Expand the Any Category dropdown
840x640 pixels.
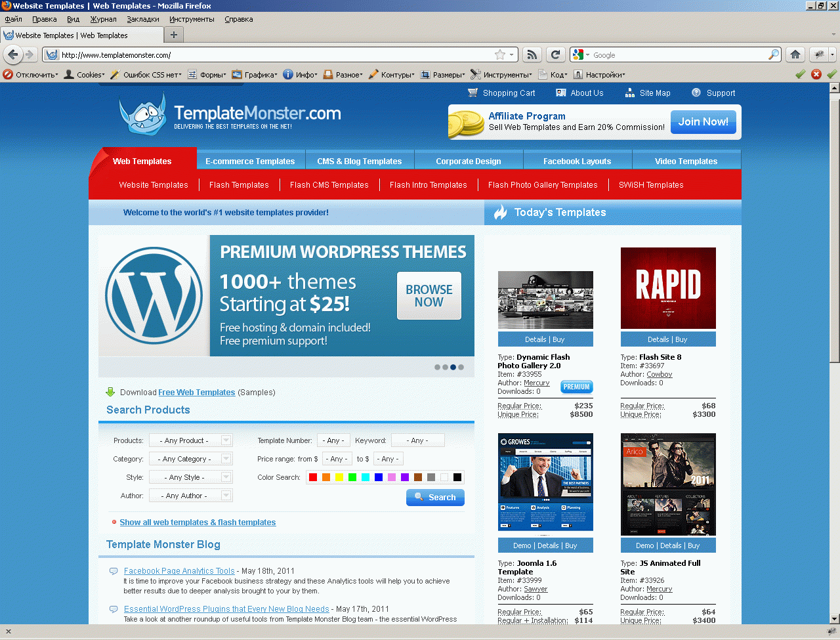click(x=190, y=459)
